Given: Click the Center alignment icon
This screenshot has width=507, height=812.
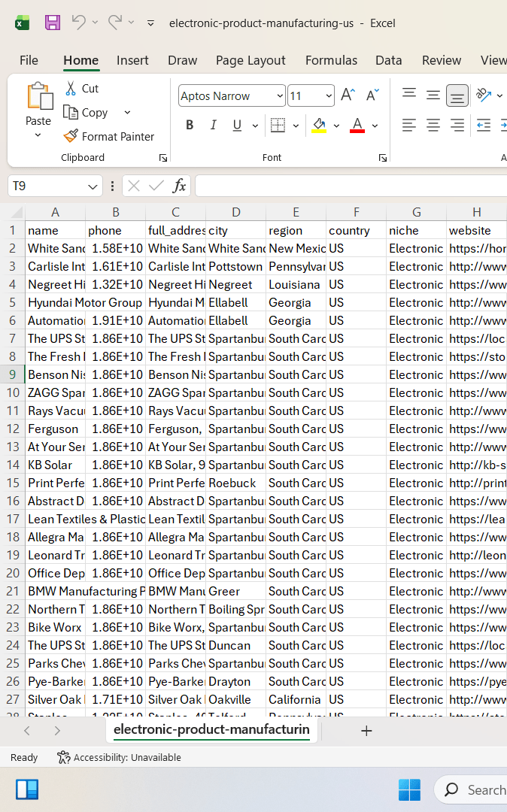Looking at the screenshot, I should click(x=433, y=126).
